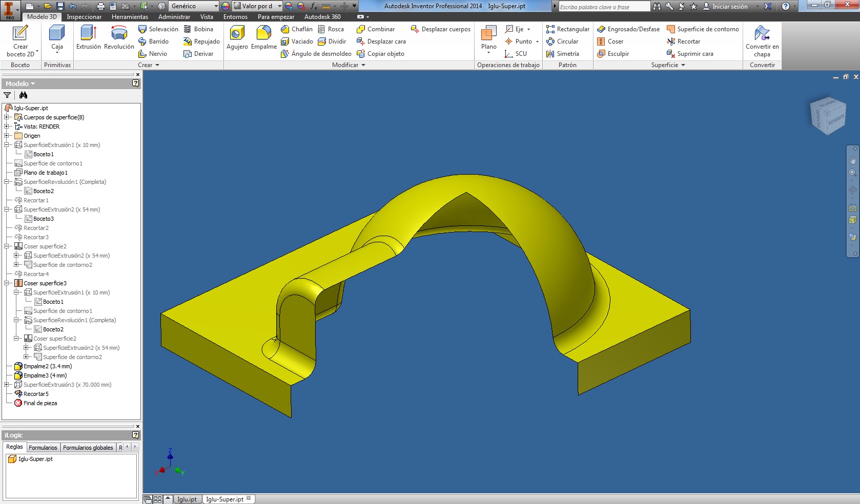The width and height of the screenshot is (860, 504).
Task: Choose the Dividir tool
Action: pyautogui.click(x=332, y=41)
